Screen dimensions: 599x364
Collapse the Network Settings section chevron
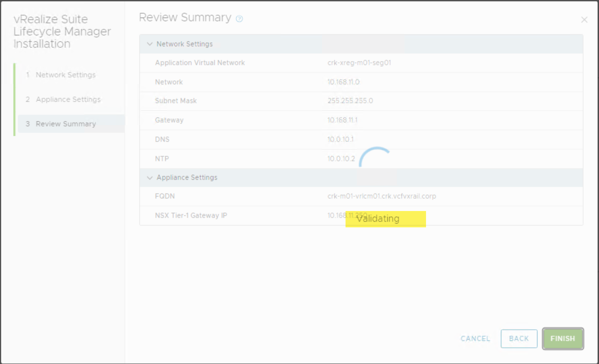150,44
